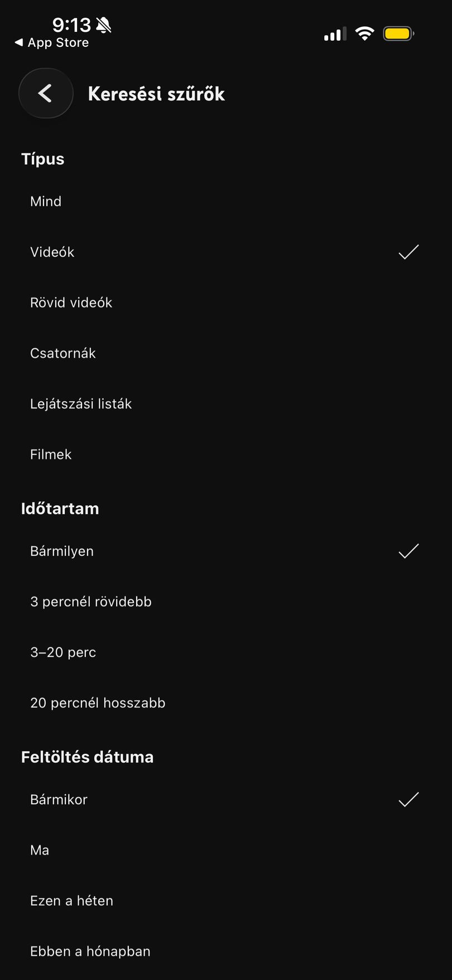Choose Ezen a héten upload date

tap(226, 901)
